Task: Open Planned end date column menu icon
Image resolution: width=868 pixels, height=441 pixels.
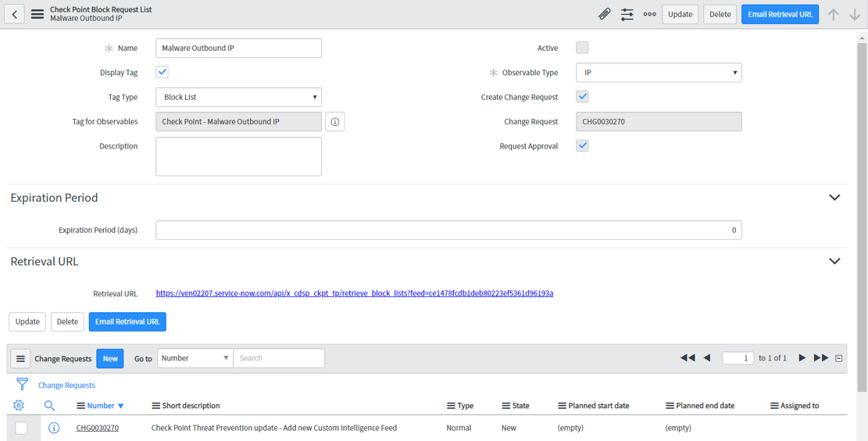Action: coord(670,406)
